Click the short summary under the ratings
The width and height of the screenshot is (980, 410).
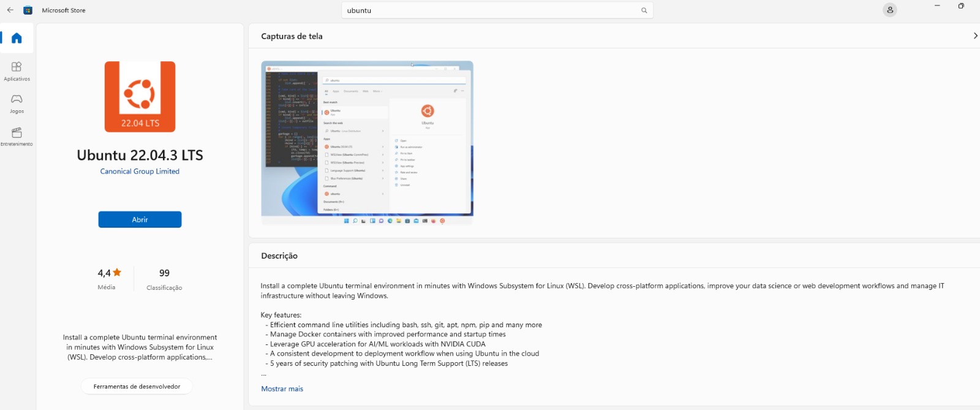point(140,347)
